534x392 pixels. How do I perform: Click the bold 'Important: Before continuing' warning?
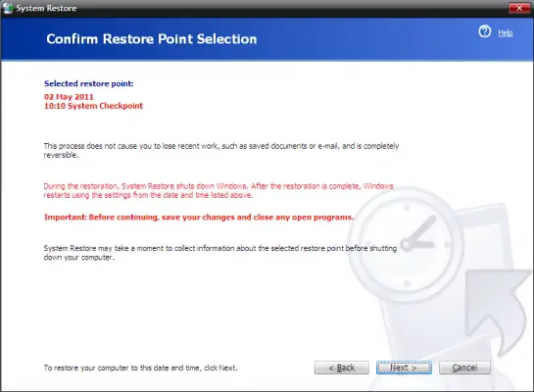[x=199, y=218]
